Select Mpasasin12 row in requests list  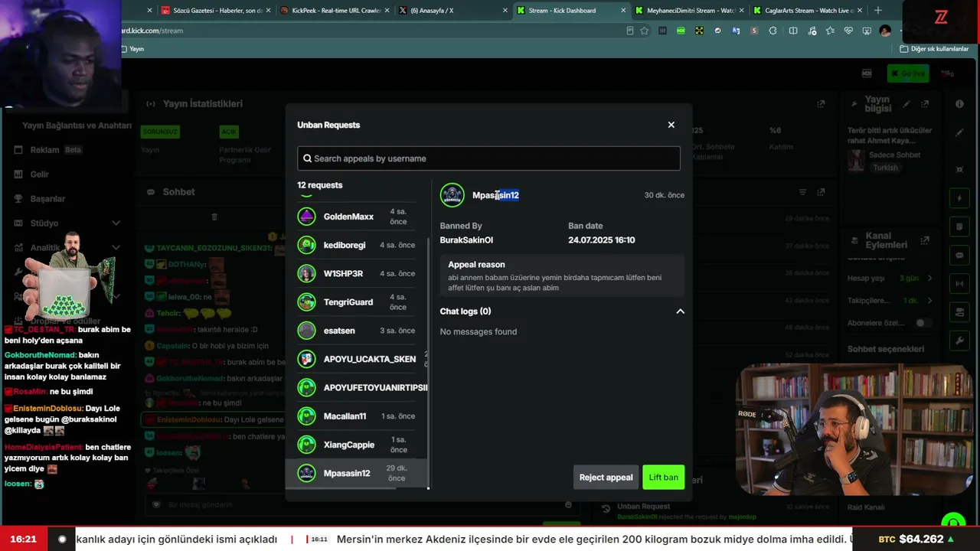(357, 473)
